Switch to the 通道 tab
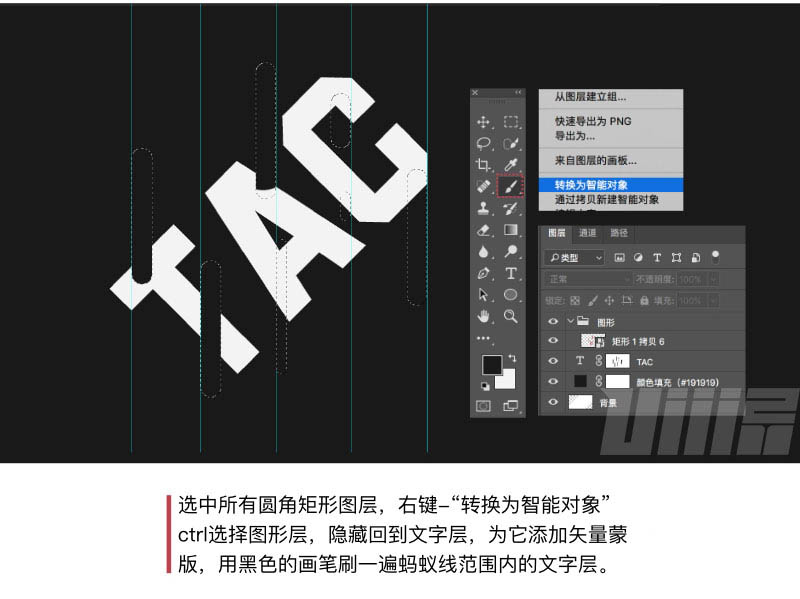The height and width of the screenshot is (599, 800). tap(588, 233)
